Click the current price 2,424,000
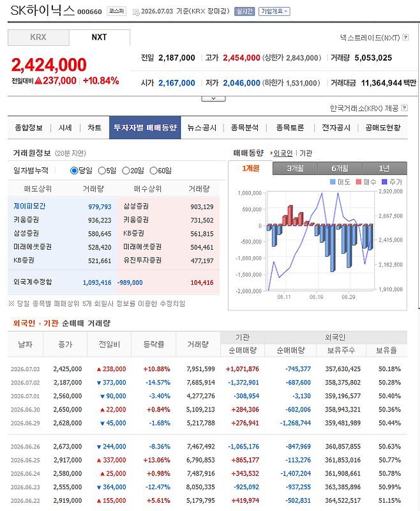The width and height of the screenshot is (420, 511). tap(49, 65)
